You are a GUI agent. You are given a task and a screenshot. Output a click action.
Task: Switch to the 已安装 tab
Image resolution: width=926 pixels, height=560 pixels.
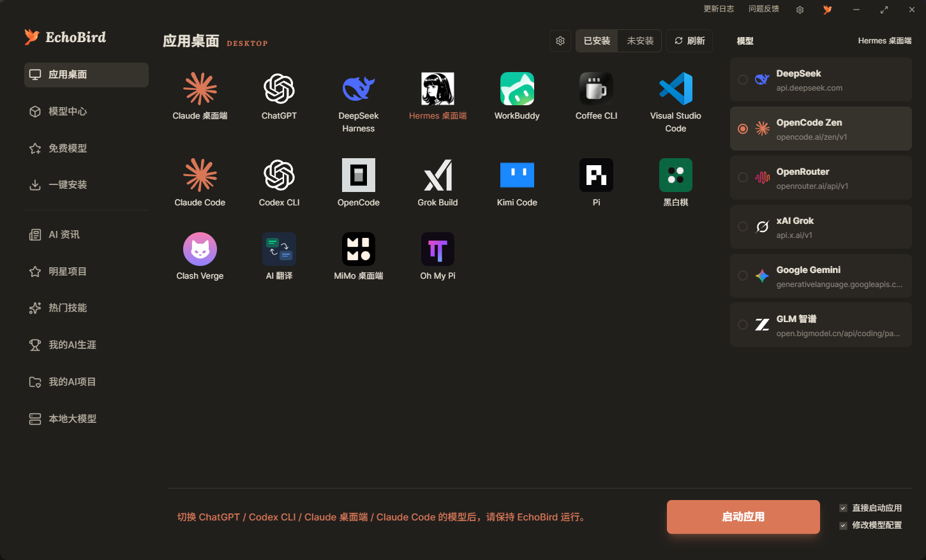[x=597, y=41]
